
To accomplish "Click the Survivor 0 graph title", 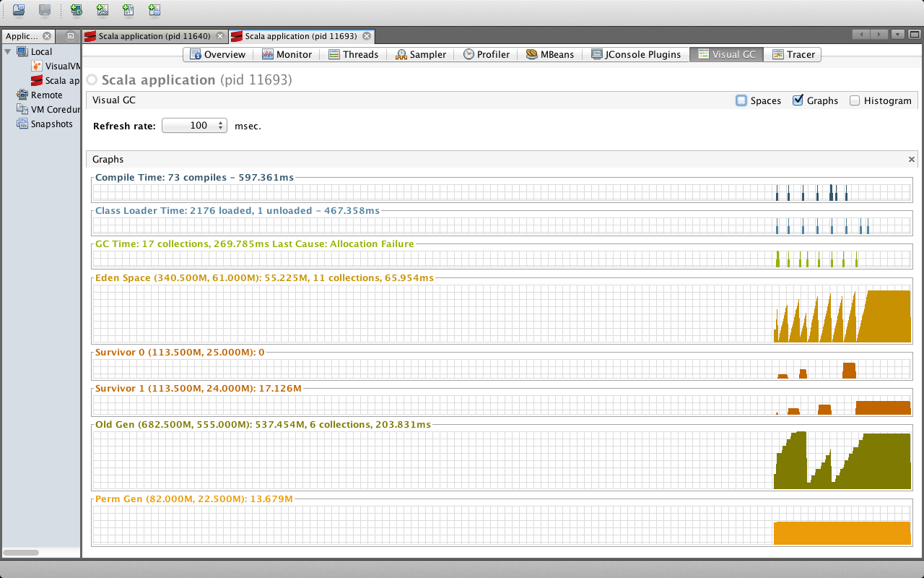I will [x=180, y=352].
